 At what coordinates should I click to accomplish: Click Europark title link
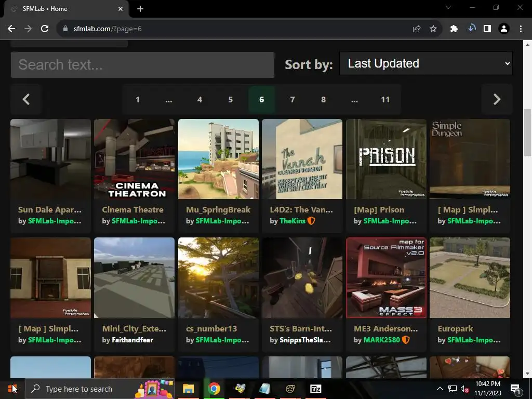click(455, 328)
